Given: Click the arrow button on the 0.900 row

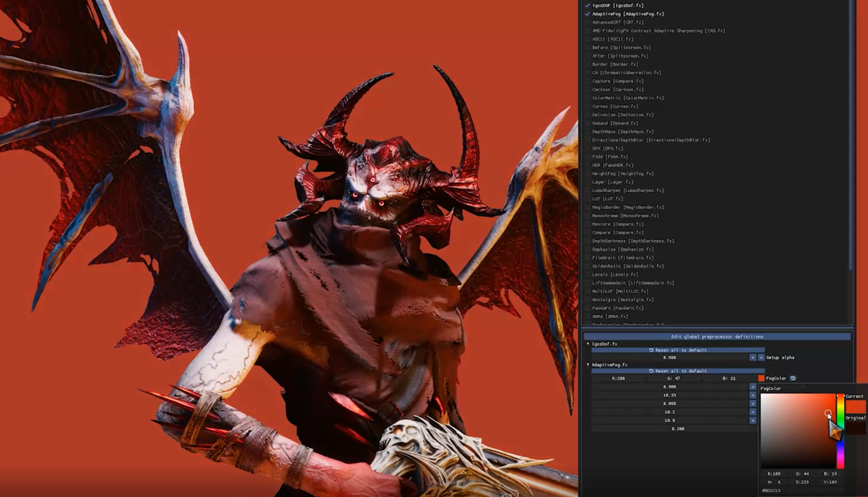Looking at the screenshot, I should click(x=753, y=387).
